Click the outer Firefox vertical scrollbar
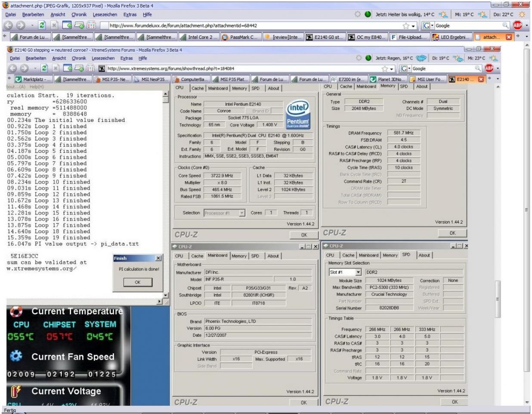 [527, 210]
